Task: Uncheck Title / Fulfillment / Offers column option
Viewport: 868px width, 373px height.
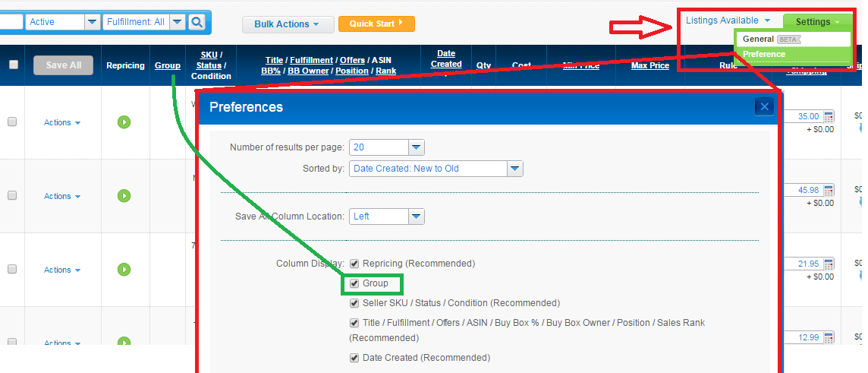Action: pyautogui.click(x=354, y=323)
